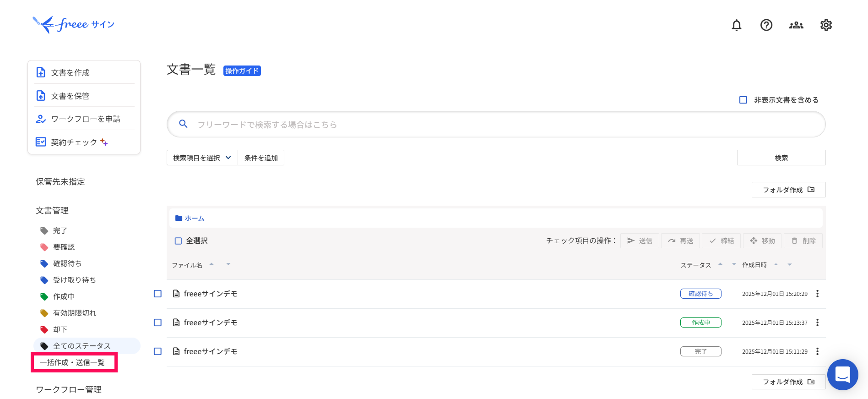868x399 pixels.
Task: Click bottom フォルダ作成 button
Action: 788,382
